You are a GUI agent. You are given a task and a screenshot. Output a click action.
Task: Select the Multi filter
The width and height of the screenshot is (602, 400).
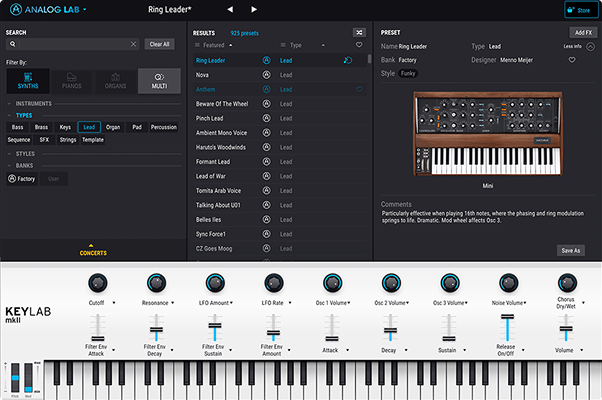159,81
